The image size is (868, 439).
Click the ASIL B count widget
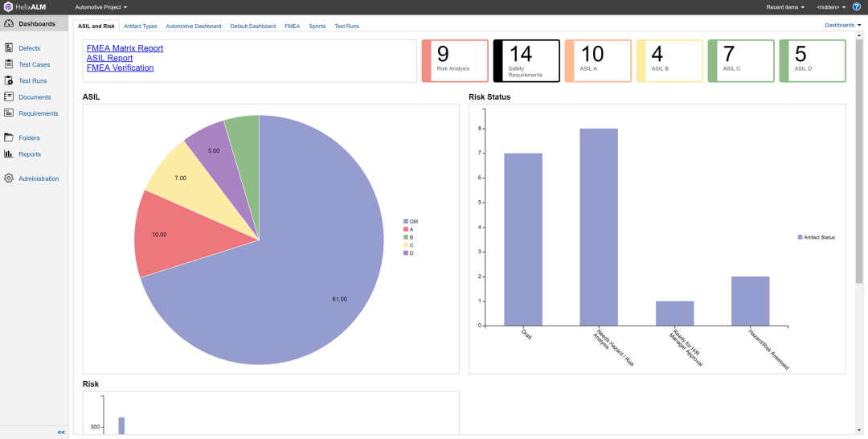pyautogui.click(x=669, y=61)
